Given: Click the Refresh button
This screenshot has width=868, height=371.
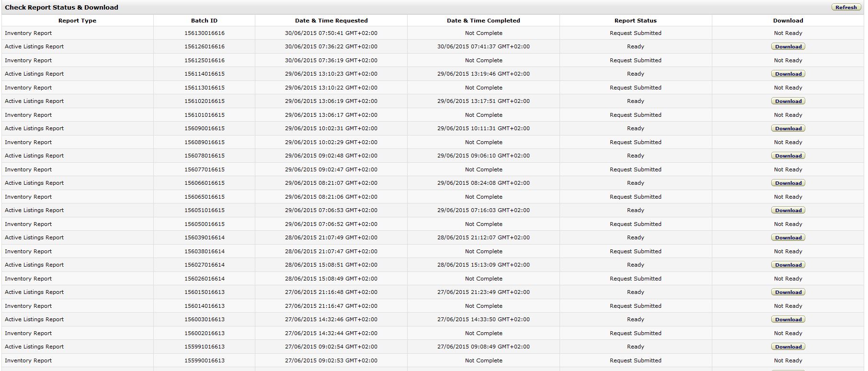Looking at the screenshot, I should click(846, 7).
